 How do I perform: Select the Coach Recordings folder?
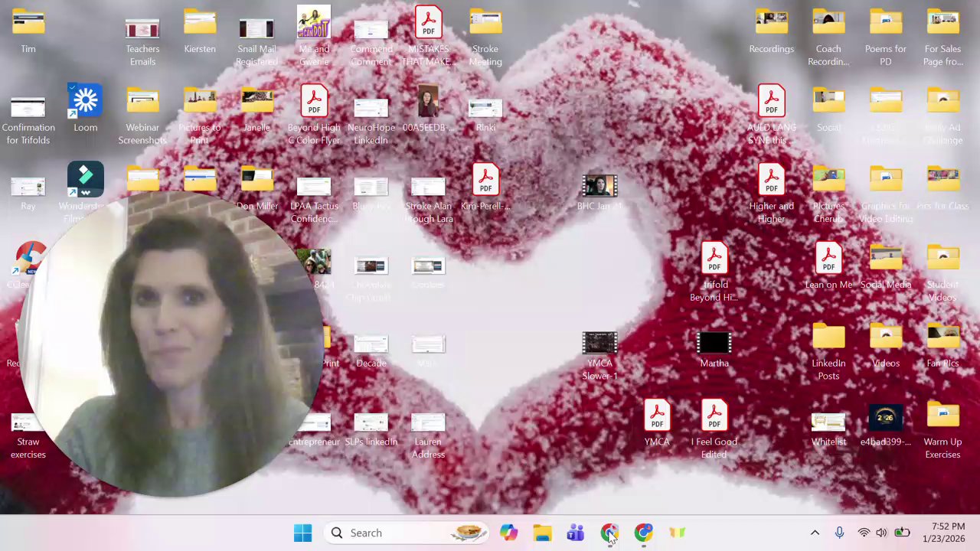828,35
